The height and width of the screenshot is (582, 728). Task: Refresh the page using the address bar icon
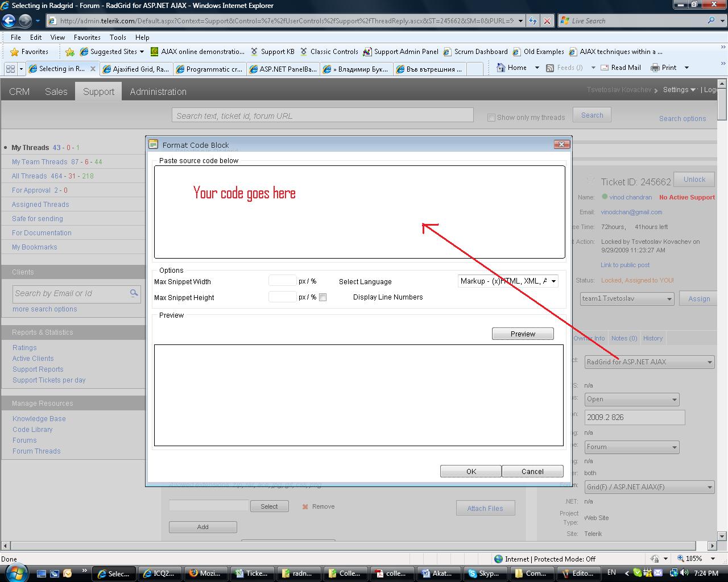click(x=533, y=21)
